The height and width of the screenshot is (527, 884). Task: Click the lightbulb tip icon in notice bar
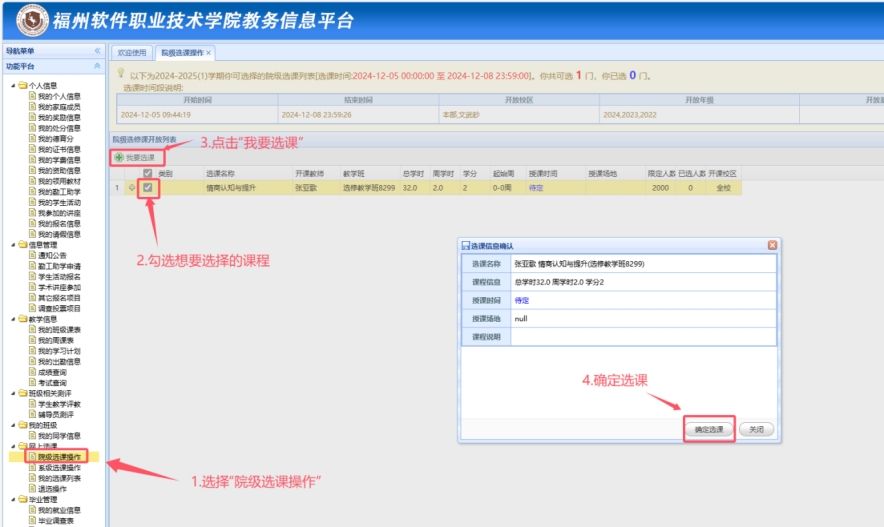[121, 73]
